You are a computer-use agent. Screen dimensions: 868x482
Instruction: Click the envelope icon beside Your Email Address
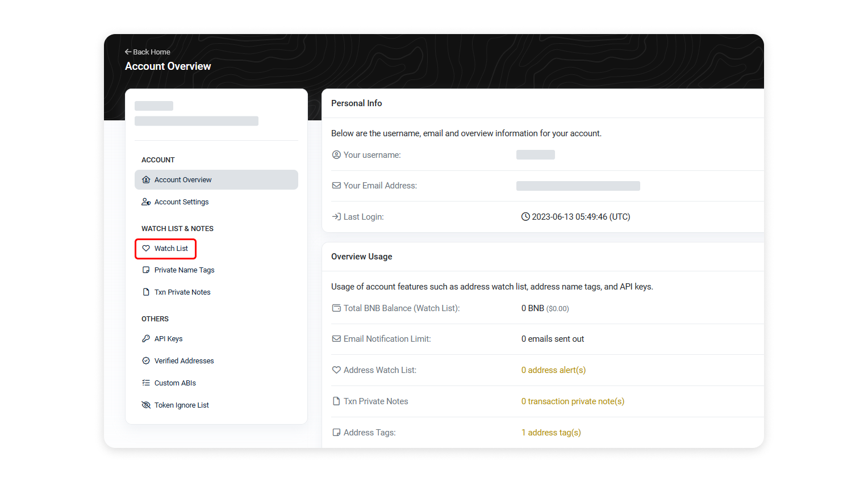336,186
